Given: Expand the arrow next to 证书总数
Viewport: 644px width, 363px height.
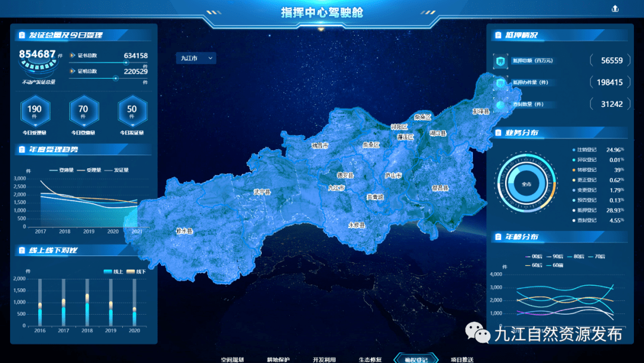Looking at the screenshot, I should click(x=72, y=55).
